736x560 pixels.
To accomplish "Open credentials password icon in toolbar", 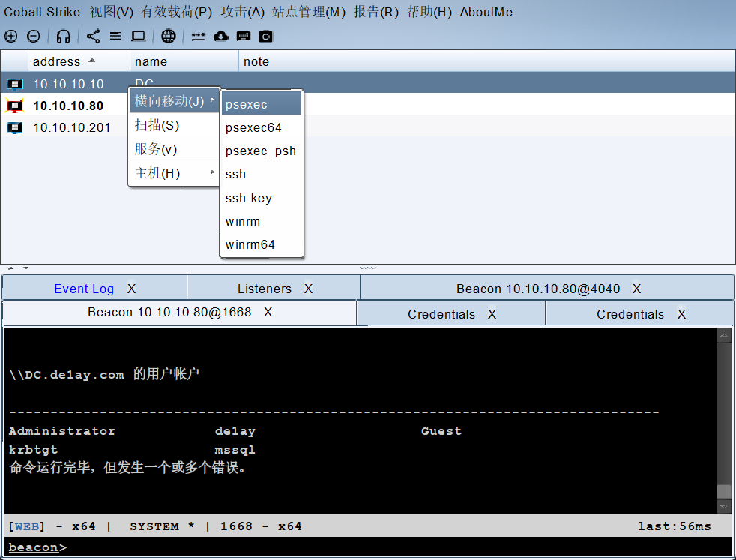I will 198,37.
